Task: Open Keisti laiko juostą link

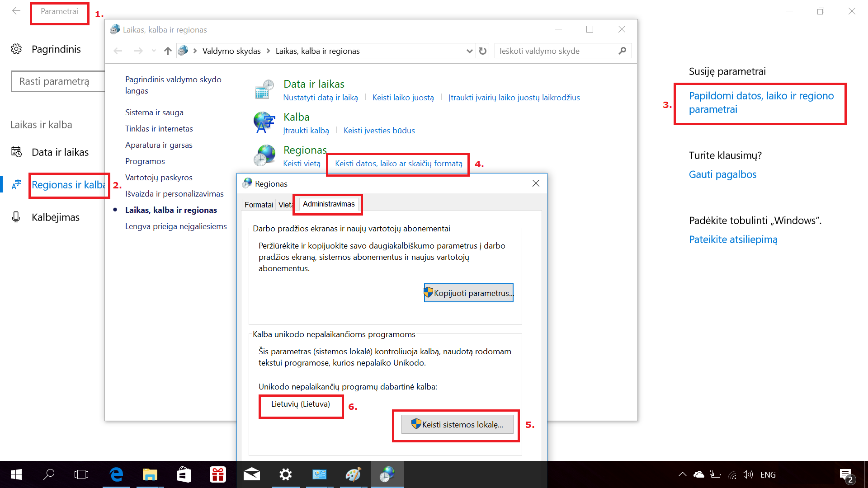Action: pos(403,98)
